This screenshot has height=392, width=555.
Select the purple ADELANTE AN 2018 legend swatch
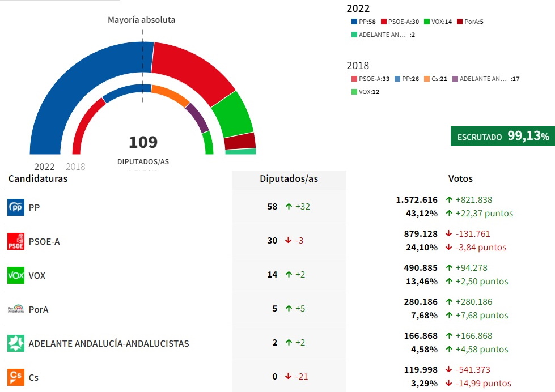pos(455,79)
